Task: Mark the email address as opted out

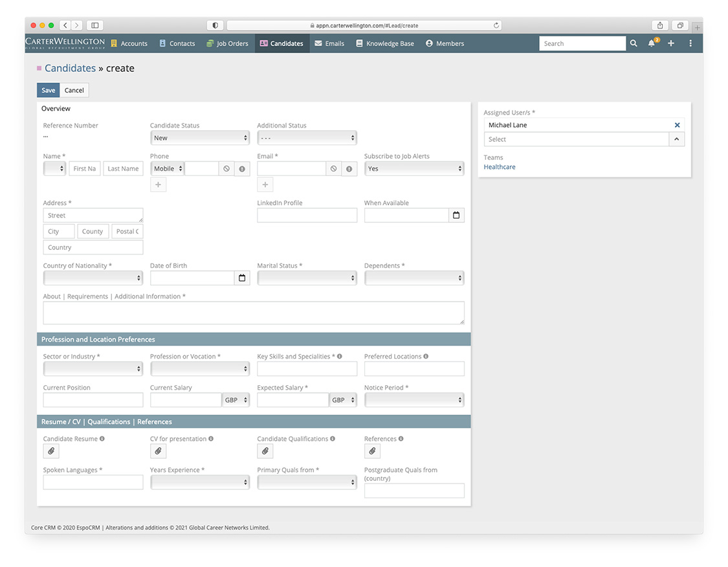Action: click(333, 168)
